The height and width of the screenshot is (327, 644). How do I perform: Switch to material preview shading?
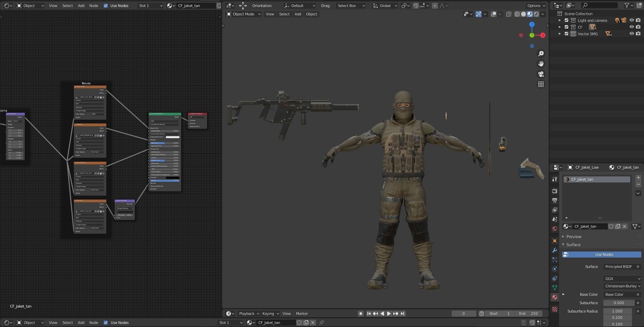[530, 14]
